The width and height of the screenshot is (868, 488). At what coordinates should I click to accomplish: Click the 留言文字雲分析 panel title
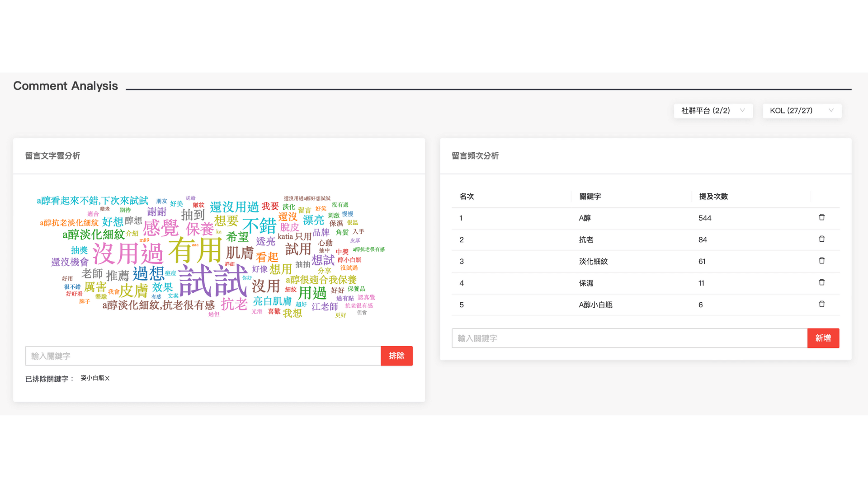tap(52, 156)
